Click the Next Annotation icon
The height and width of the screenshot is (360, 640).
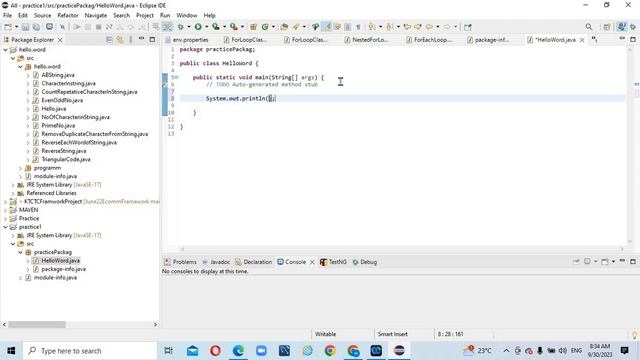click(x=371, y=27)
